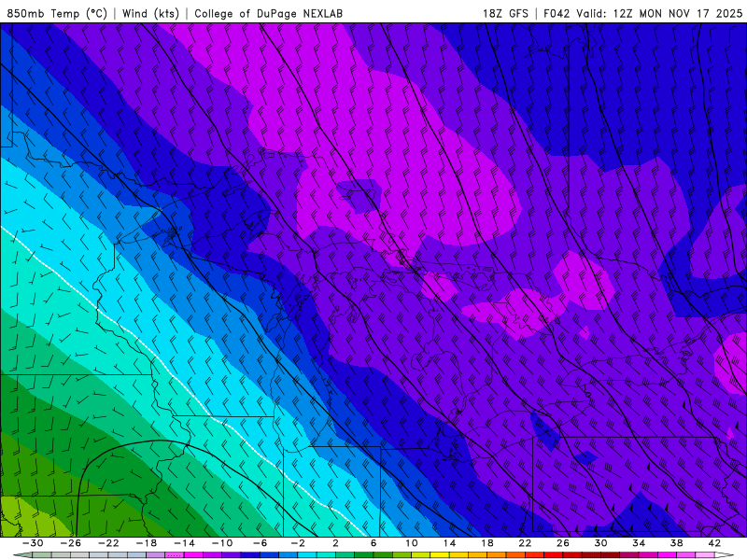
Task: Select the "18Z GFS" model run label
Action: tap(505, 13)
